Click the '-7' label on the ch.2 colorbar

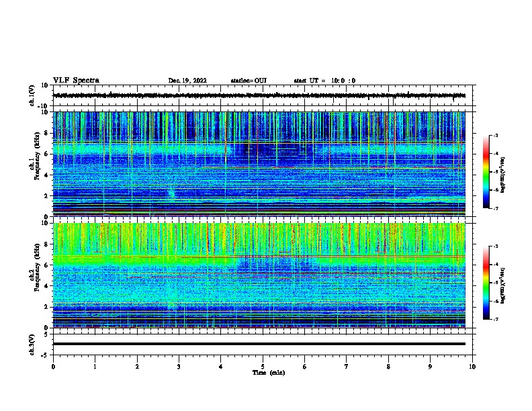495,319
